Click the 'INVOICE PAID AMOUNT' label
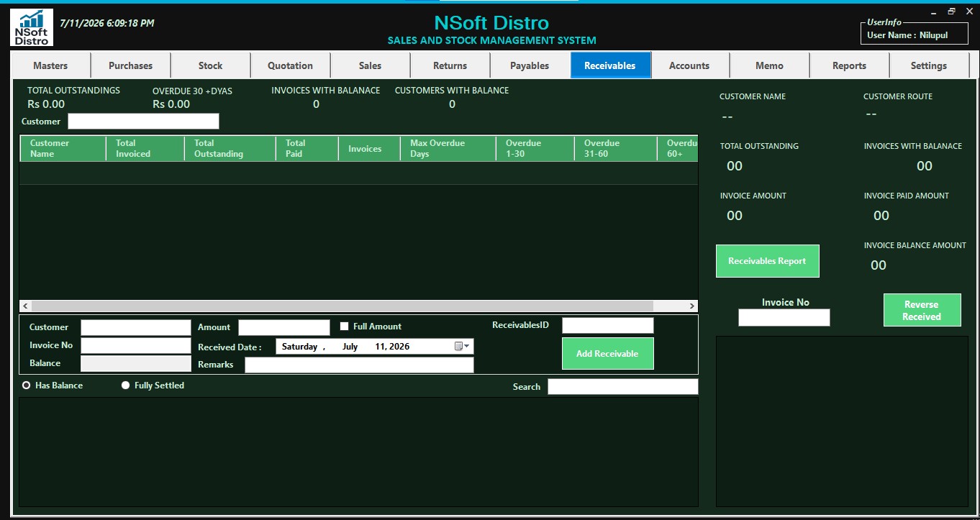 [907, 196]
